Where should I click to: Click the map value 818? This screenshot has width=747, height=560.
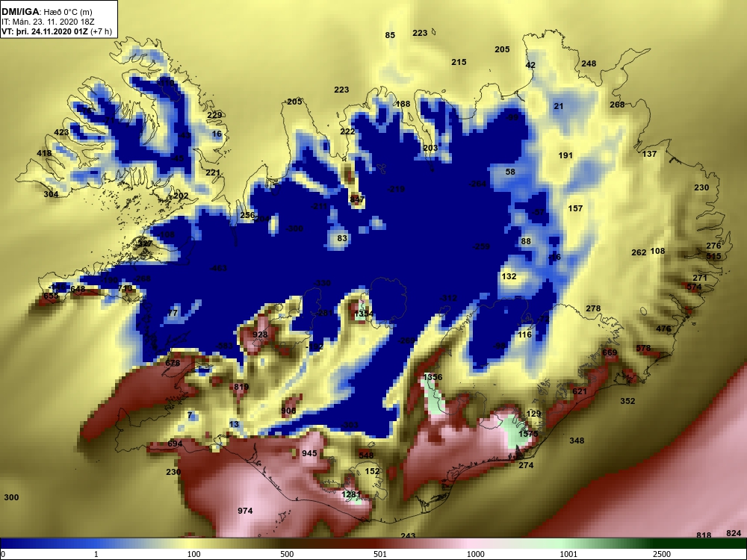[x=704, y=535]
